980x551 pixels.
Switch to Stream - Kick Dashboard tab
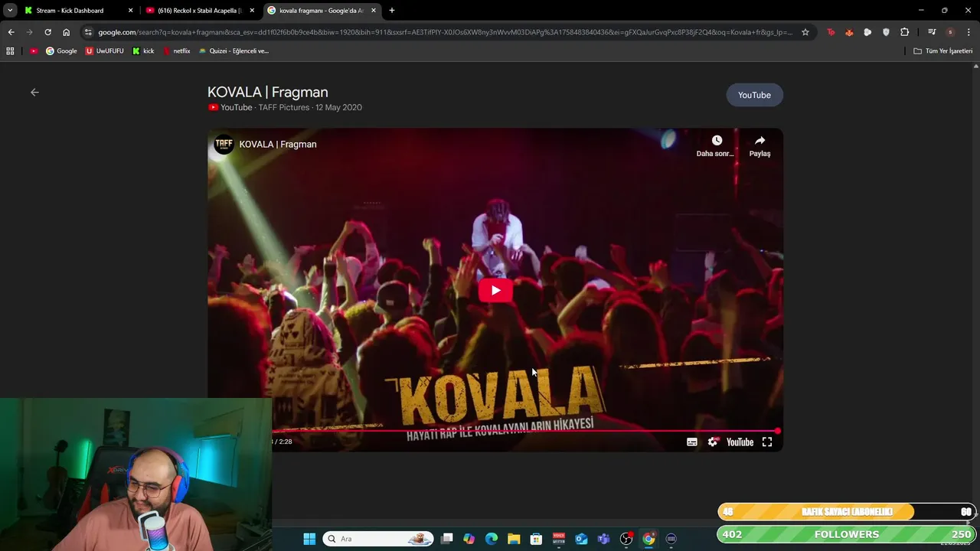point(78,11)
